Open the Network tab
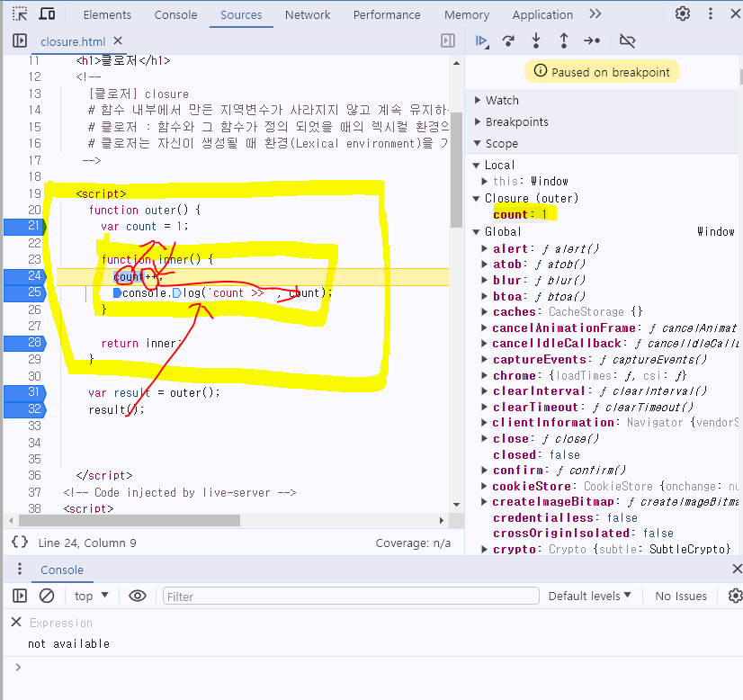 [x=308, y=14]
